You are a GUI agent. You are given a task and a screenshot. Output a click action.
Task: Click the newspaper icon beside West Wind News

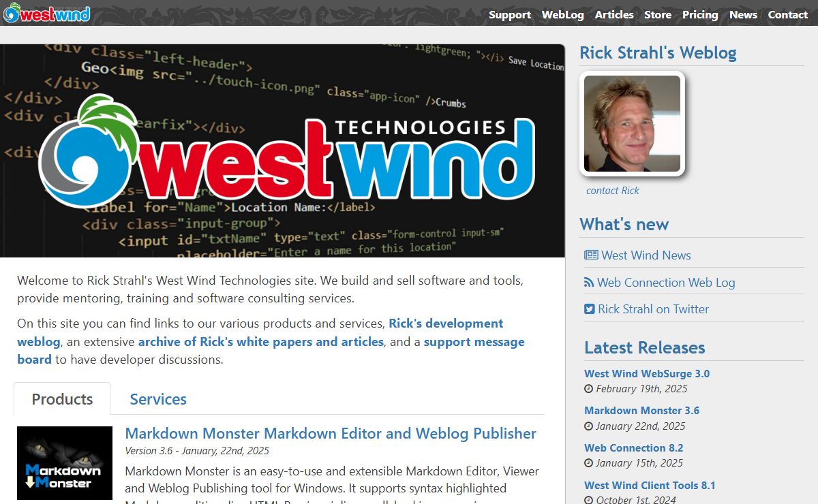click(591, 255)
